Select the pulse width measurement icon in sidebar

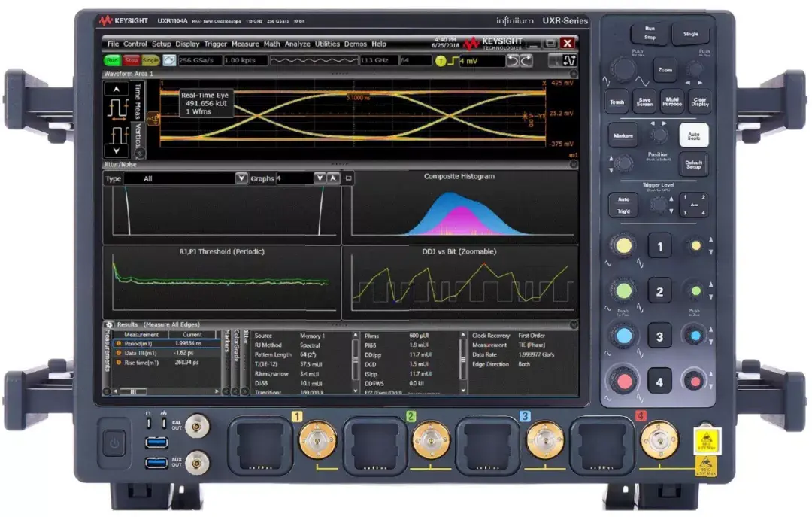coord(119,136)
